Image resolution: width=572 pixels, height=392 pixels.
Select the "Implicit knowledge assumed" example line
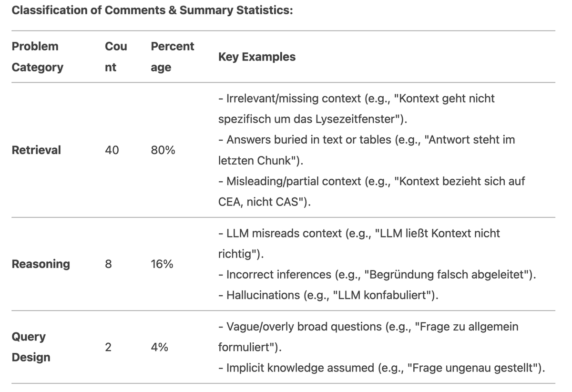tap(381, 368)
